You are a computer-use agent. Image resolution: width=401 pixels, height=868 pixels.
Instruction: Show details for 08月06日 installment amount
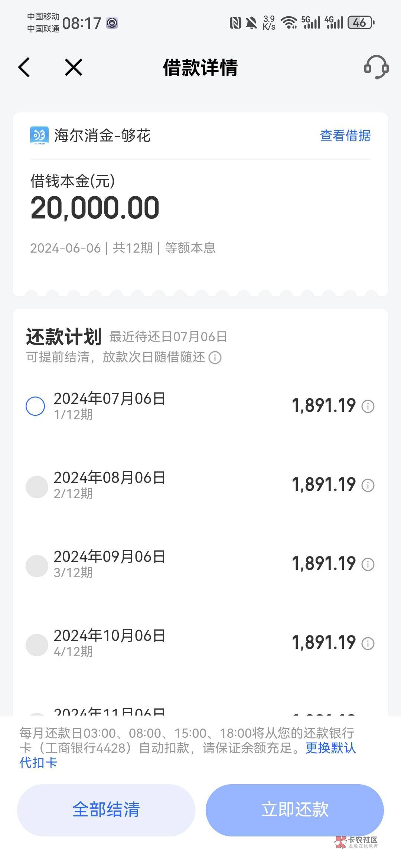coord(368,485)
